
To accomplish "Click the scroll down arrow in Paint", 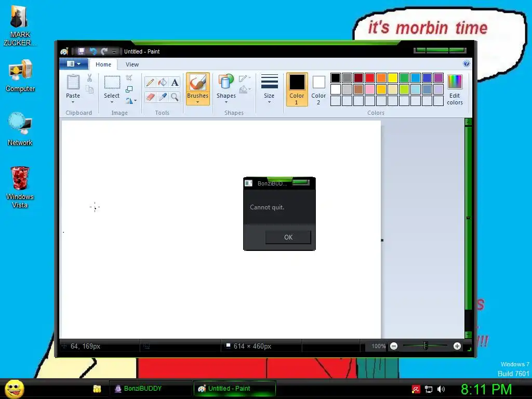I will click(468, 335).
